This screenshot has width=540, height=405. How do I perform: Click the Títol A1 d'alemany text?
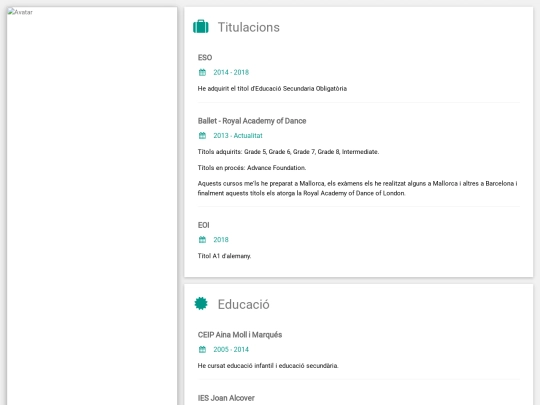[x=224, y=256]
